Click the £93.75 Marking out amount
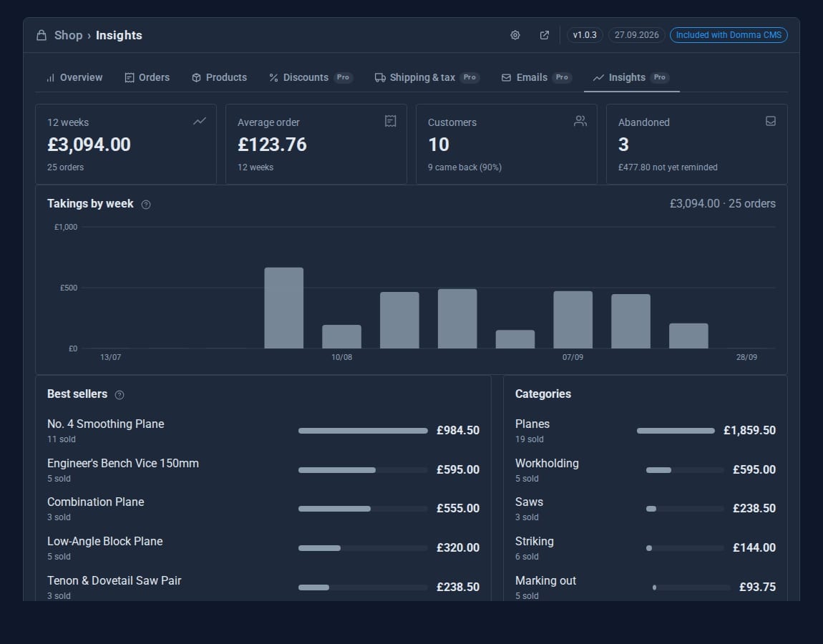The height and width of the screenshot is (644, 823). 757,587
